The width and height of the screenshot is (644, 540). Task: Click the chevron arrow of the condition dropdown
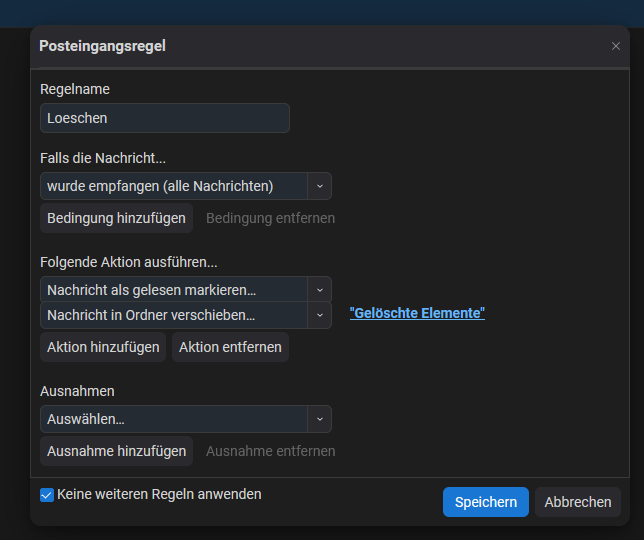click(320, 186)
